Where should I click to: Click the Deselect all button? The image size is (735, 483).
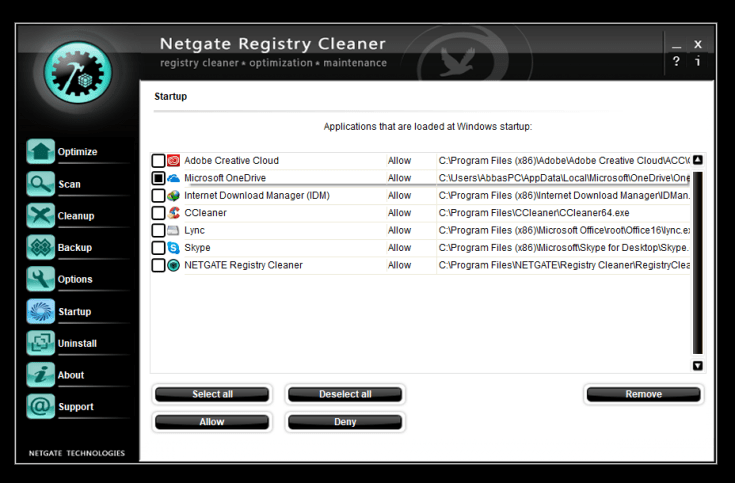[x=345, y=394]
